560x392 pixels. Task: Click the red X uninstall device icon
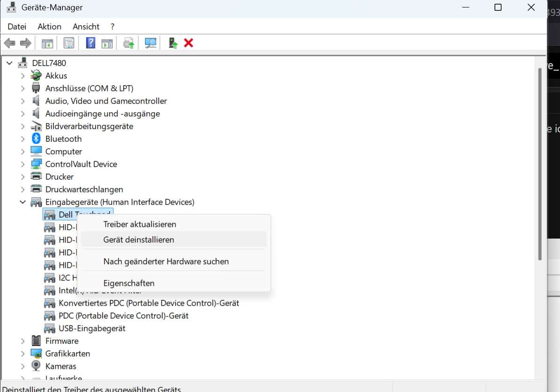click(x=189, y=43)
